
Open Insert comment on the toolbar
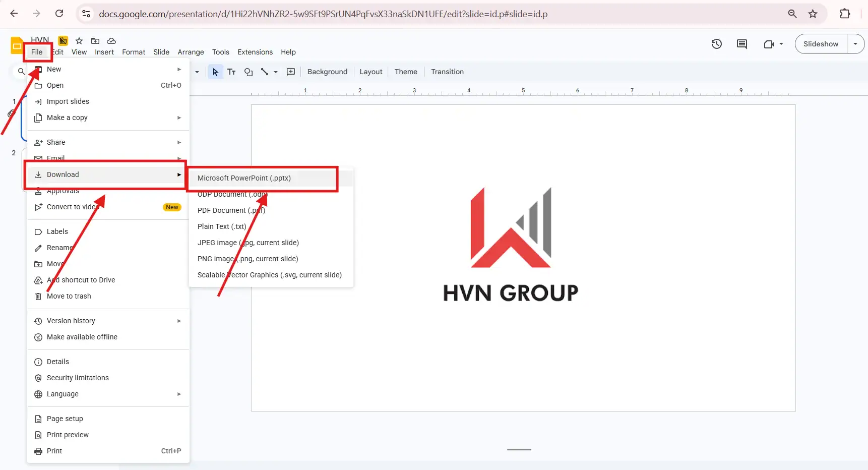(291, 72)
